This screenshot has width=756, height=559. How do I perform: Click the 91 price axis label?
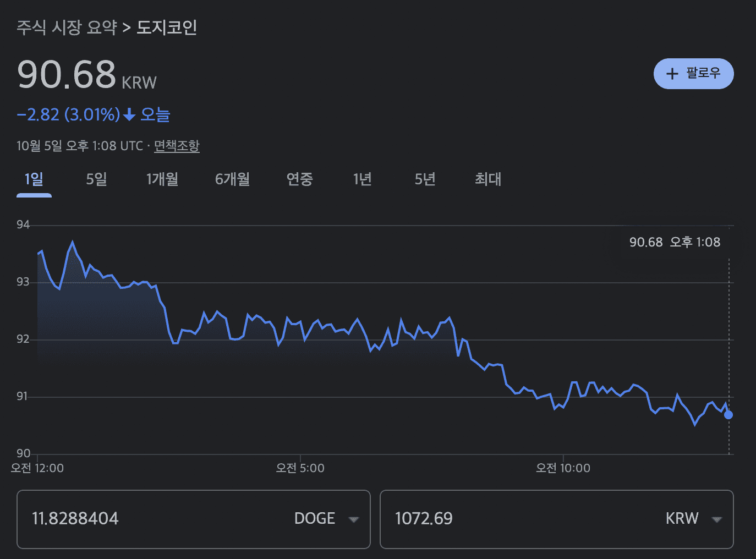pyautogui.click(x=22, y=396)
